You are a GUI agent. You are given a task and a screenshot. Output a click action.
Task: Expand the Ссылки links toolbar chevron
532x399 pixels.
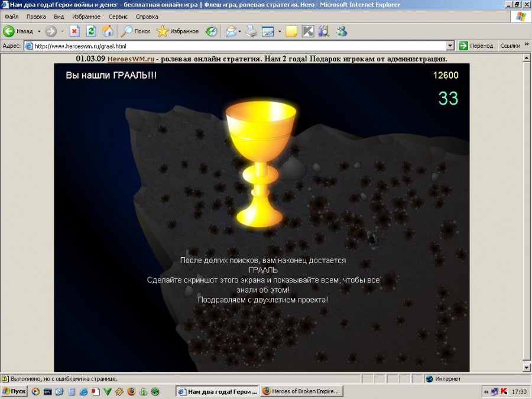click(527, 44)
